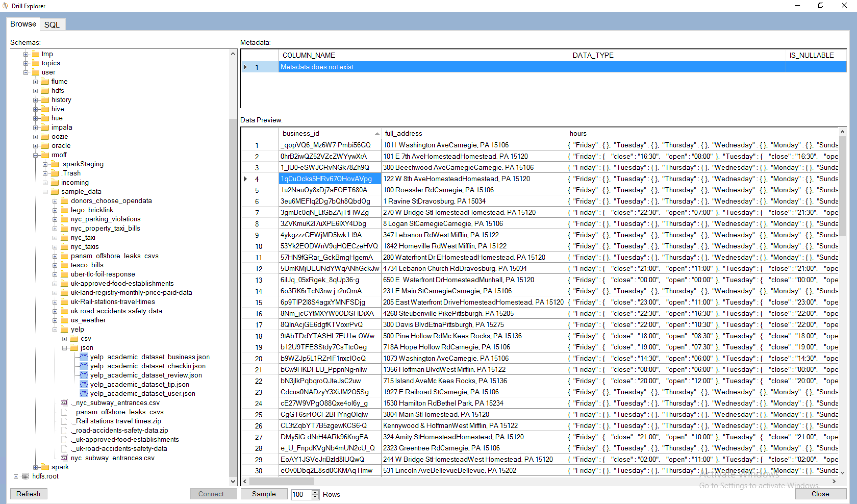Click the JSON icon beside yelp_academic_dataset_checkin.json
Image resolution: width=857 pixels, height=504 pixels.
[x=84, y=366]
